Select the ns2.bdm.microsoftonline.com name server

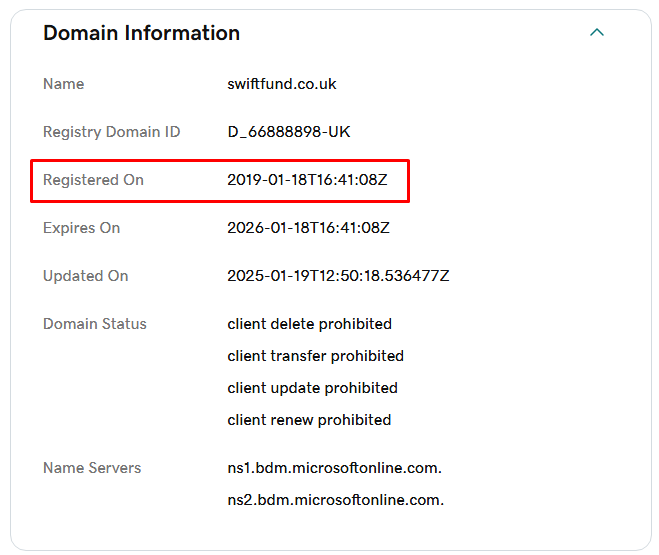[335, 500]
